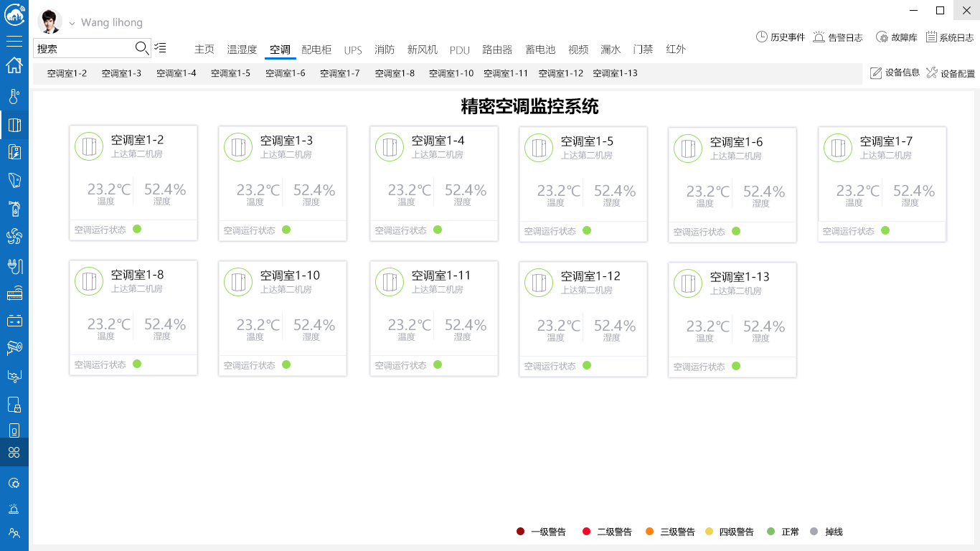This screenshot has height=551, width=980.
Task: Click the 一级警告 dark red legend dot
Action: pyautogui.click(x=521, y=532)
